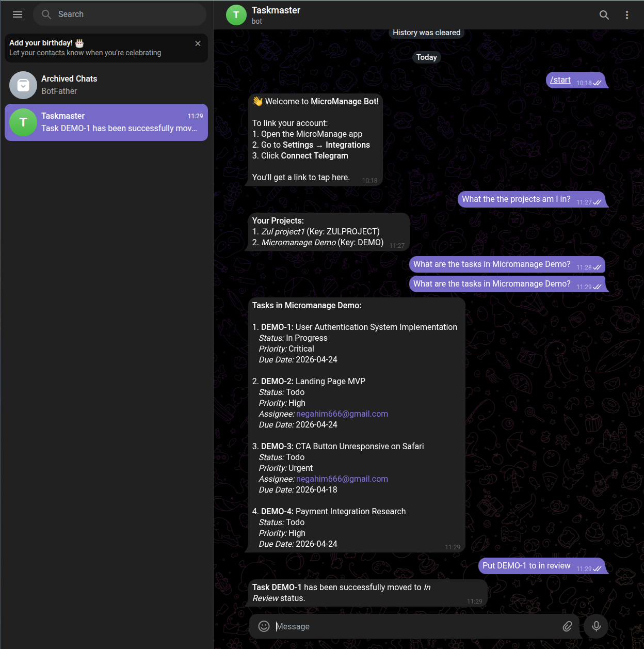Click "DEMO-3: CTA Button Unresponsive on Safari" text
This screenshot has width=644, height=649.
(x=343, y=447)
